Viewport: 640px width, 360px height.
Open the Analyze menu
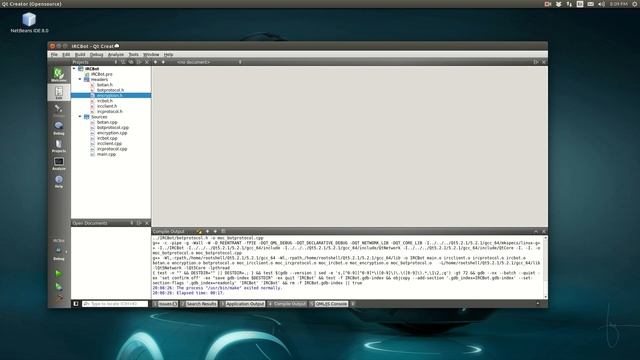116,54
